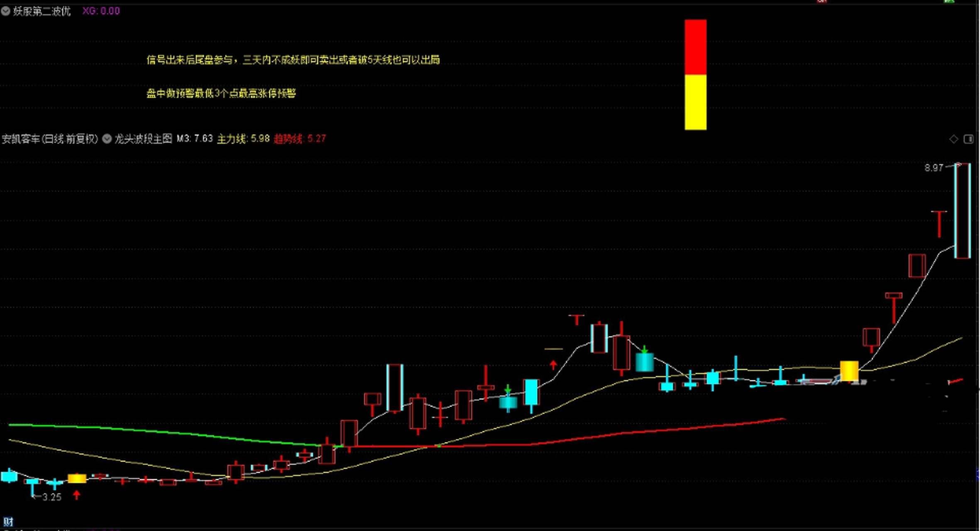Click the XG: 0.00 value label

pos(101,11)
